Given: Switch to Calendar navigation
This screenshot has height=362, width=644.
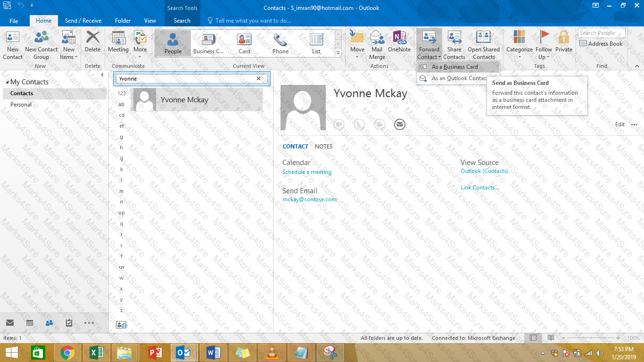Looking at the screenshot, I should [x=30, y=323].
